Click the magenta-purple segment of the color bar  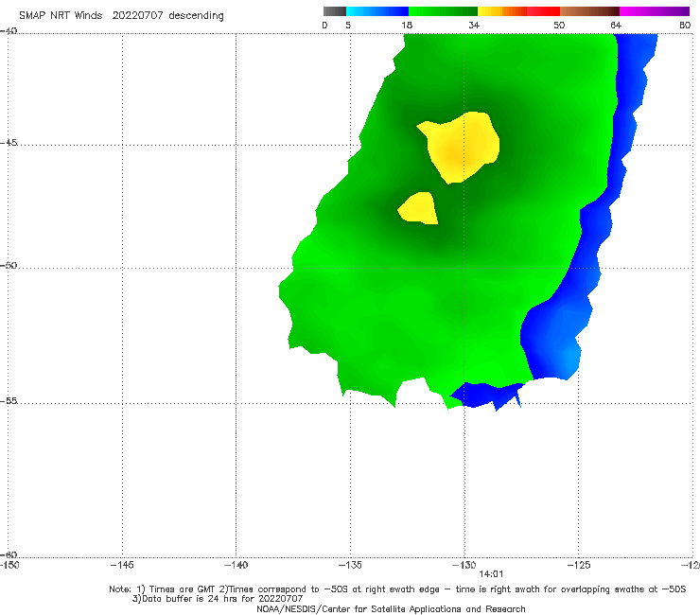tap(655, 11)
